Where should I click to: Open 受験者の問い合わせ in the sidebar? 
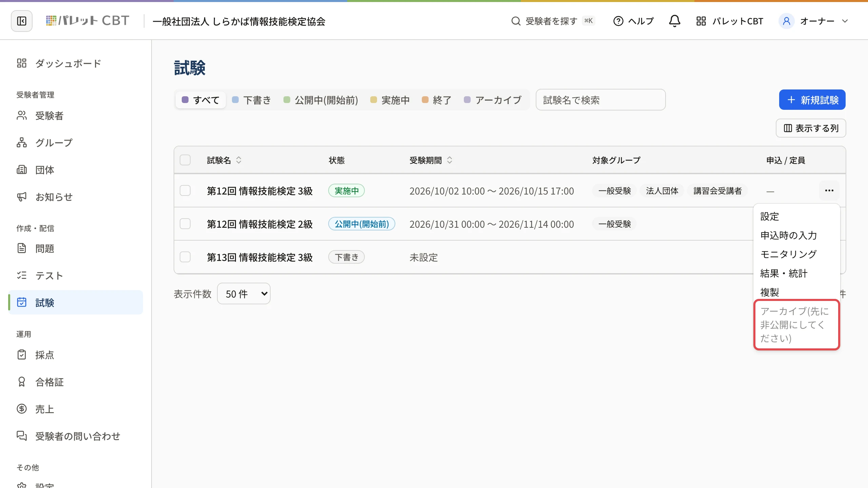(76, 436)
